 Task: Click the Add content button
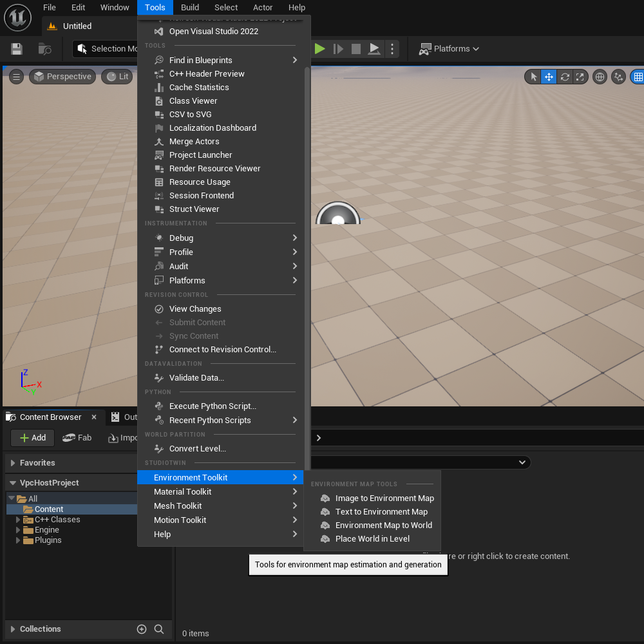point(33,438)
